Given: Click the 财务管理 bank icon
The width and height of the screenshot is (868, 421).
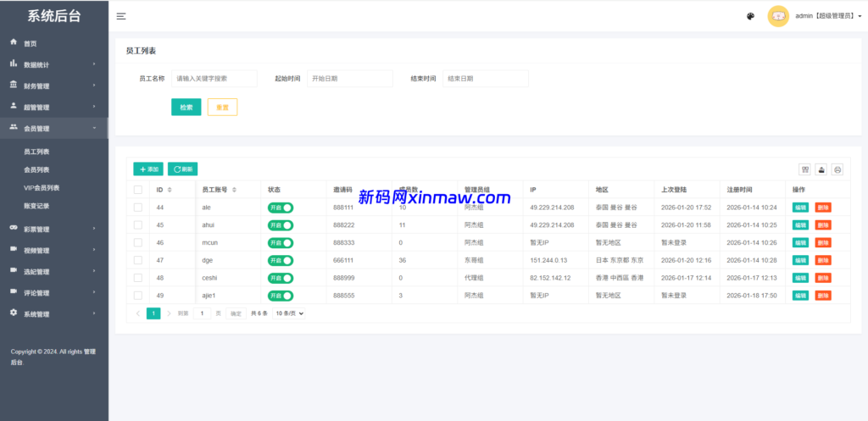Looking at the screenshot, I should [x=14, y=85].
